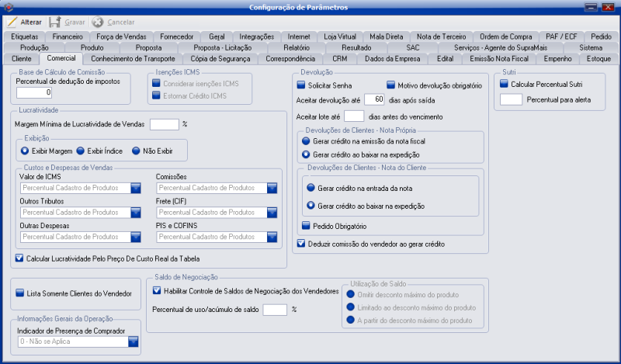Click the Cancelar round X icon
Image resolution: width=621 pixels, height=364 pixels.
point(98,23)
